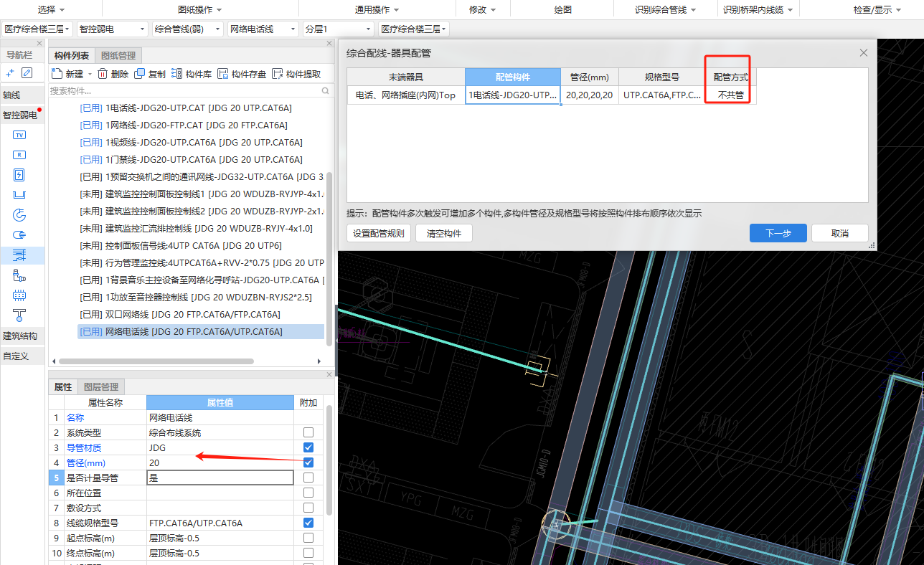The width and height of the screenshot is (924, 565).
Task: Select the distribution box lightning icon
Action: pos(19,175)
